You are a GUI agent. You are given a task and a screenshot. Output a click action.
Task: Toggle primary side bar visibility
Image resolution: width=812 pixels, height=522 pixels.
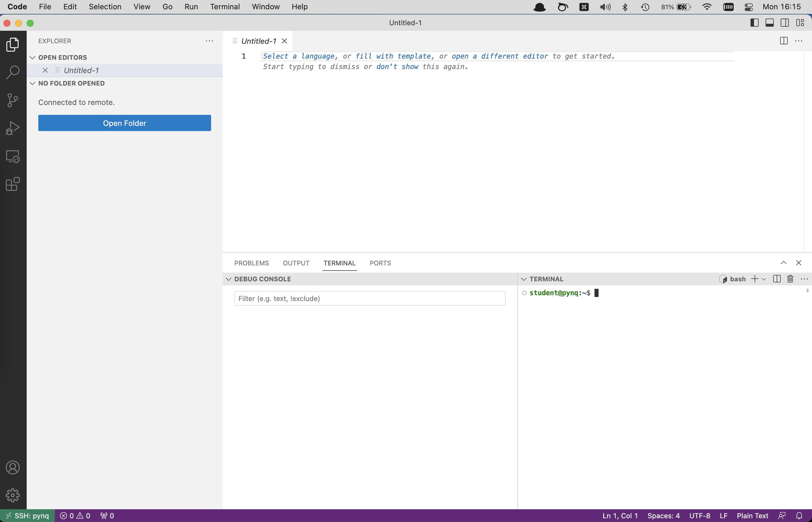tap(754, 23)
